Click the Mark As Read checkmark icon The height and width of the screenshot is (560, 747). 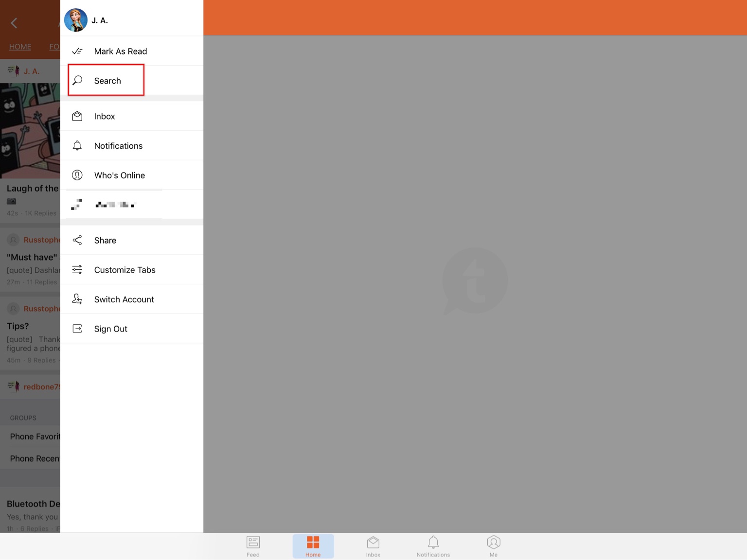coord(77,51)
